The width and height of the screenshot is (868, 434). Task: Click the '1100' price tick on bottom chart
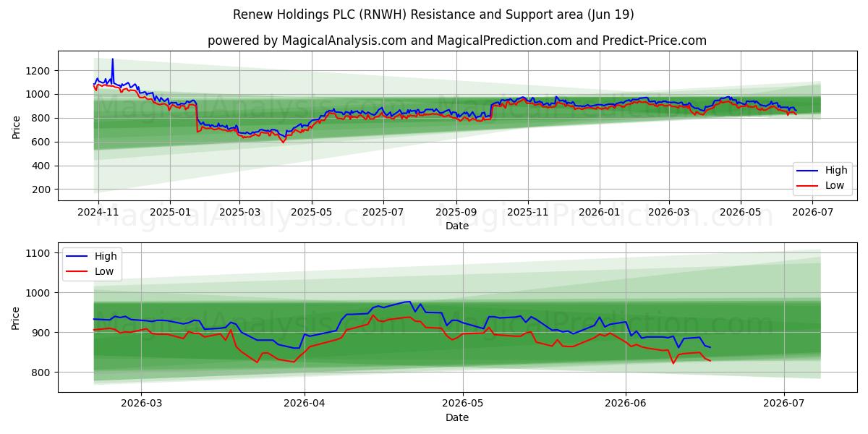[41, 253]
